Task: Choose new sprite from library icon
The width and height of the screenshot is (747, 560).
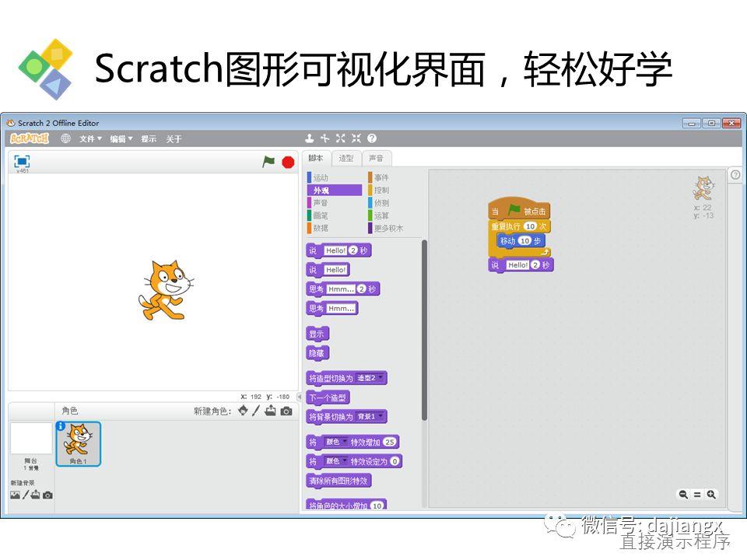Action: coord(243,411)
